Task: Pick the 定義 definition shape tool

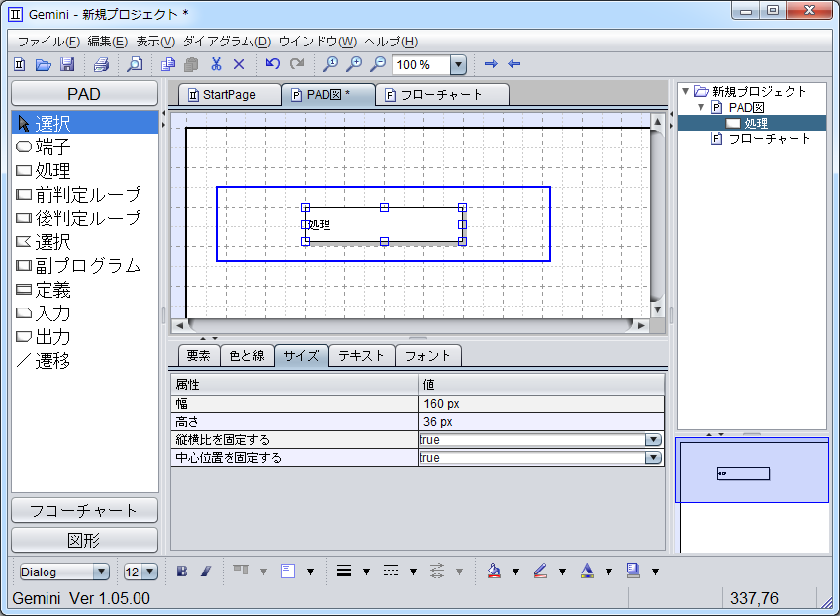Action: point(85,290)
